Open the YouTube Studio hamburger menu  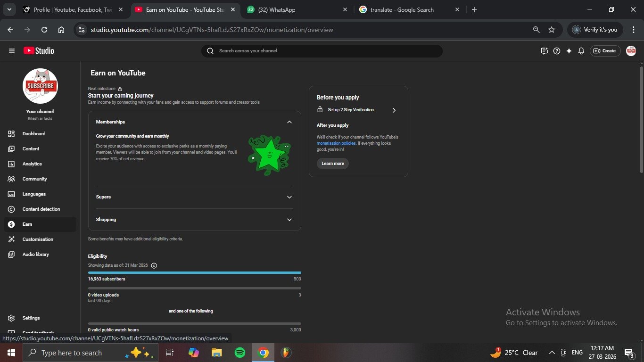pos(12,51)
